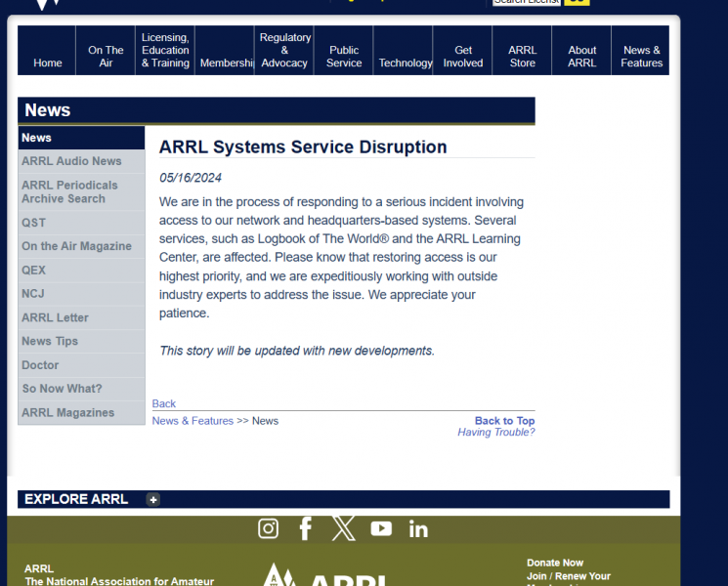Open ARRL Audio News sidebar link

pyautogui.click(x=81, y=161)
